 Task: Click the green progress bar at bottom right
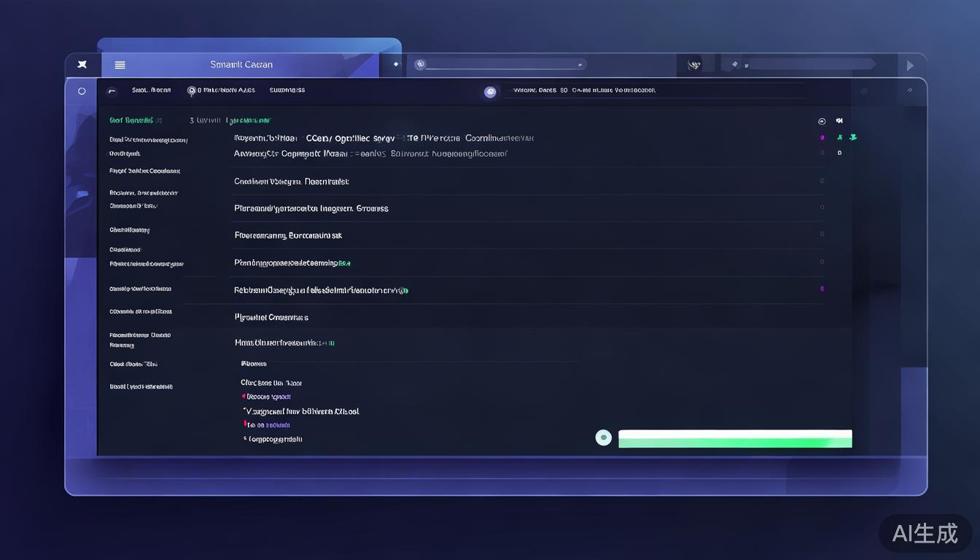pyautogui.click(x=734, y=439)
